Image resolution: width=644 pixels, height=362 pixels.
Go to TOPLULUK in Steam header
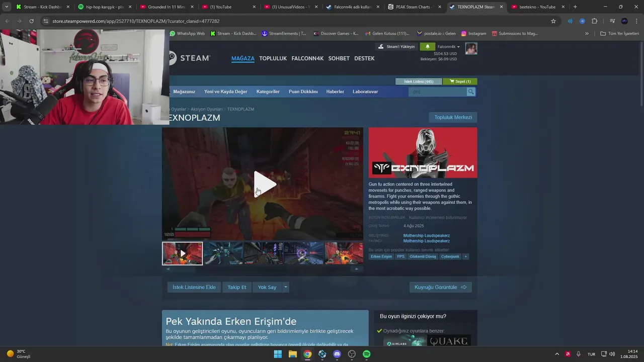[x=273, y=58]
